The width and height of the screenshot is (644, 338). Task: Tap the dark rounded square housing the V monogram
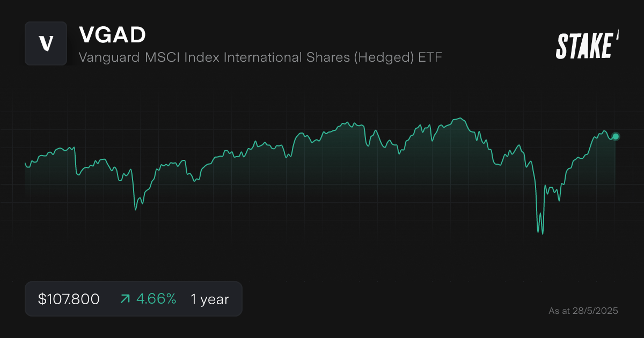(46, 44)
